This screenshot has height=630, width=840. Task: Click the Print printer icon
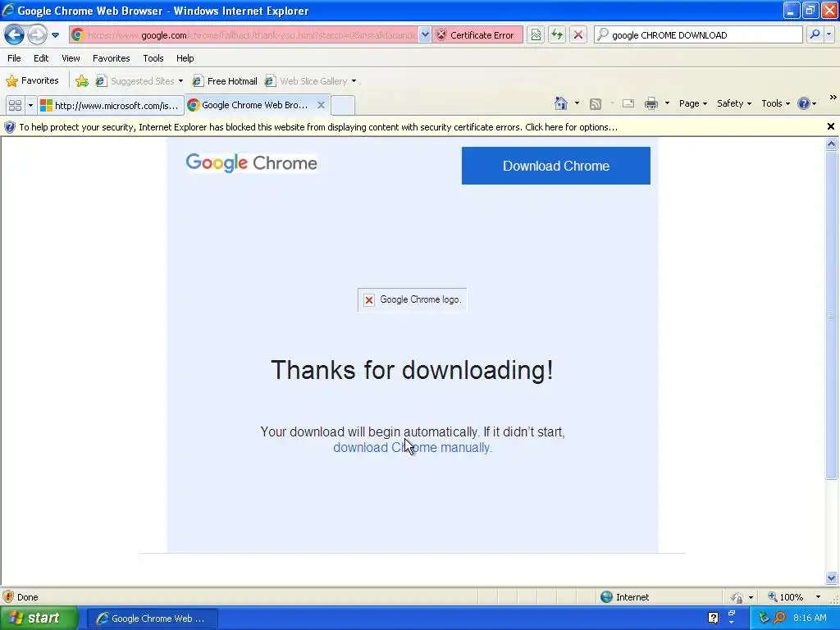[x=651, y=103]
